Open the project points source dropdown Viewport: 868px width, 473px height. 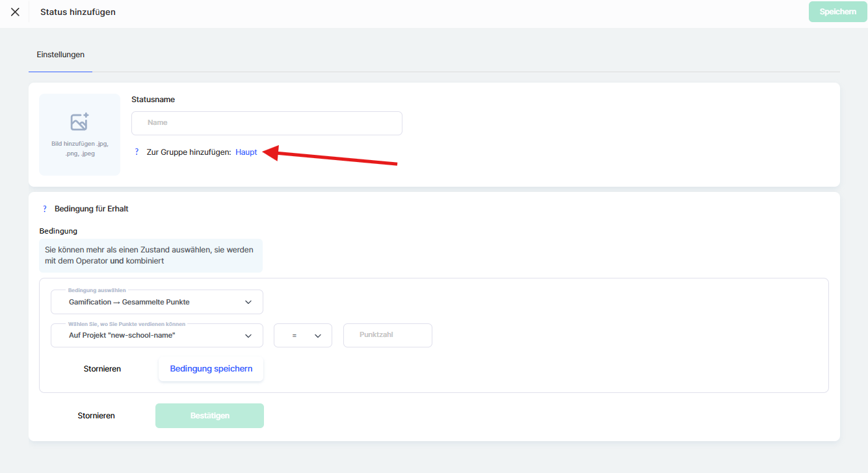coord(248,336)
